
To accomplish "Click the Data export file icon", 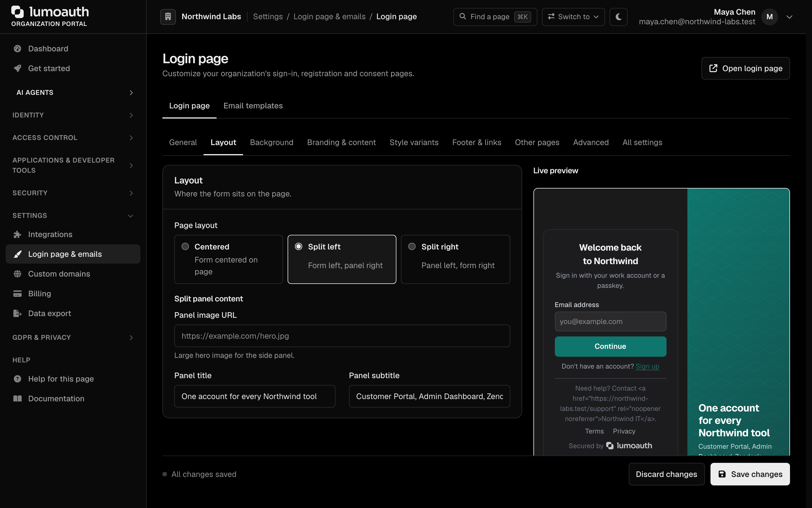I will pyautogui.click(x=17, y=314).
